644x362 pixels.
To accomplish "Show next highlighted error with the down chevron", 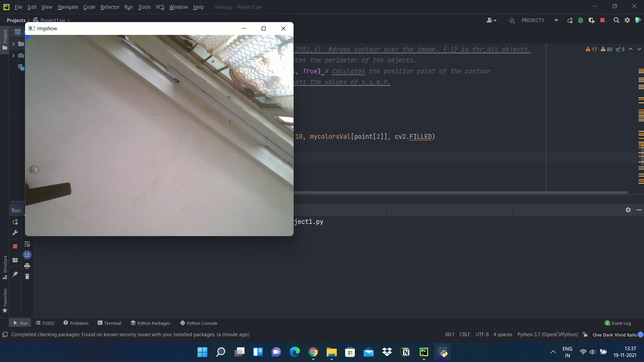I will [639, 49].
